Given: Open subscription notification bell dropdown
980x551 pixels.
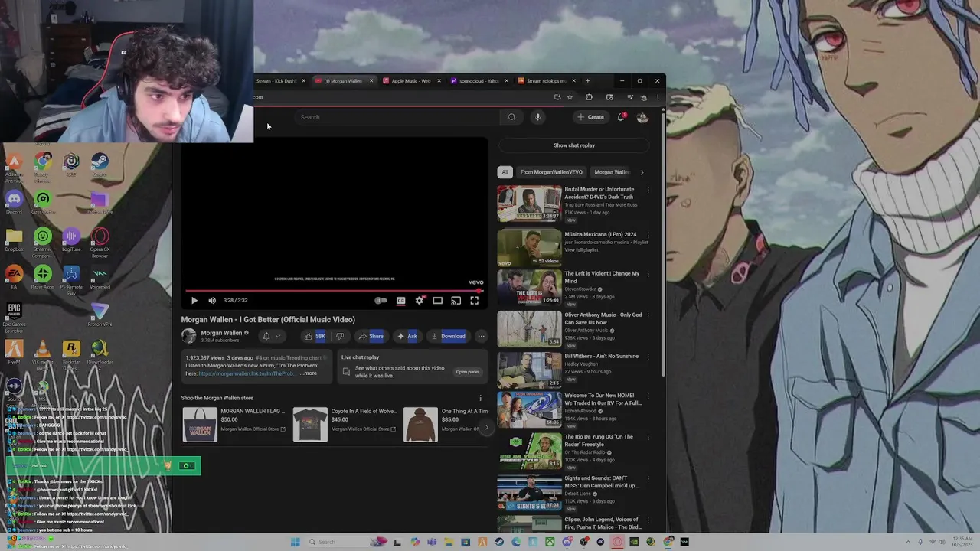Looking at the screenshot, I should point(272,336).
